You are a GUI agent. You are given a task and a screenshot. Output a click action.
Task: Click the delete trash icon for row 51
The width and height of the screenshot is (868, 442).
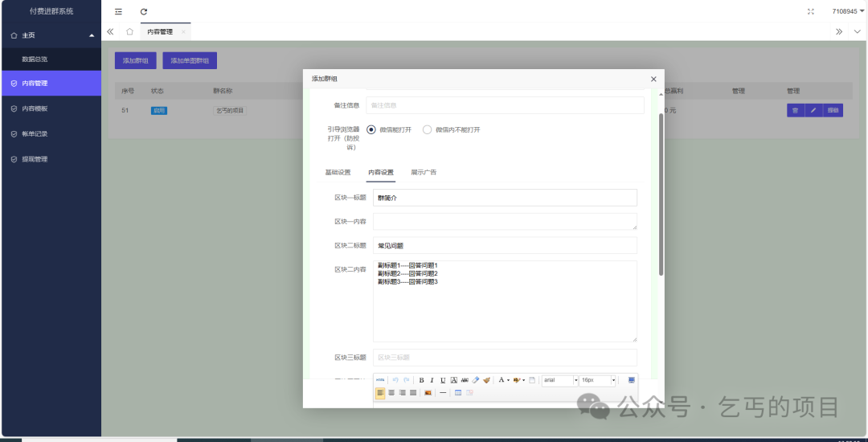(x=796, y=111)
